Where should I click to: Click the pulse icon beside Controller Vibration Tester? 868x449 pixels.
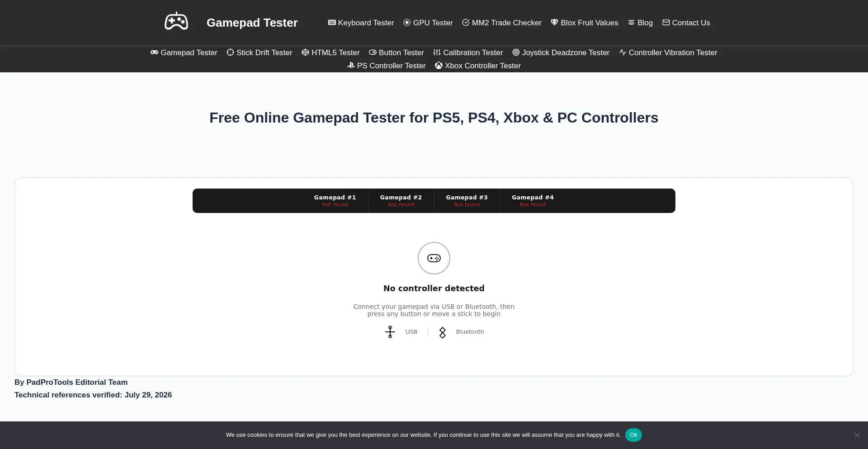623,52
